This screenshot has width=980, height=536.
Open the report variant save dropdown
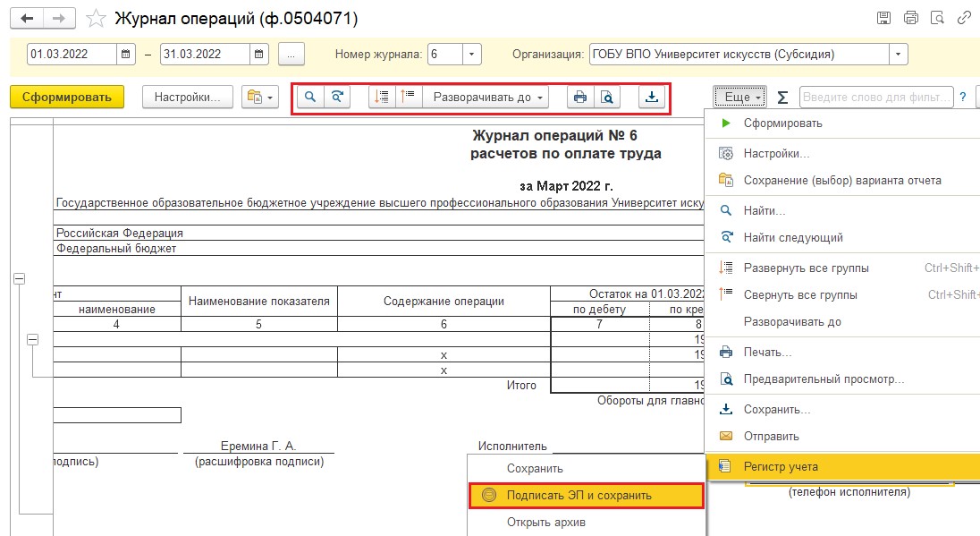click(260, 97)
